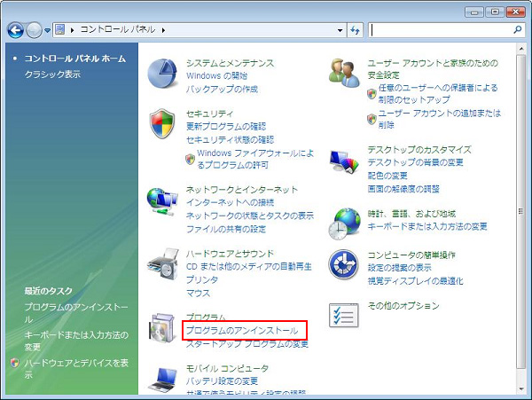This screenshot has height=400, width=532.
Task: Open ファイルの共有の設定 link
Action: tap(226, 230)
